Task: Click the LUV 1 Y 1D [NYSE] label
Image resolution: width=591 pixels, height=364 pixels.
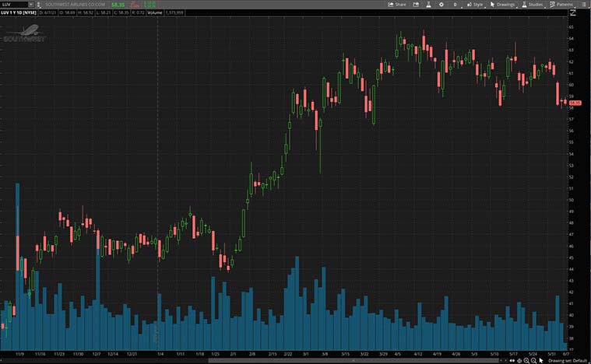Action: pyautogui.click(x=19, y=12)
